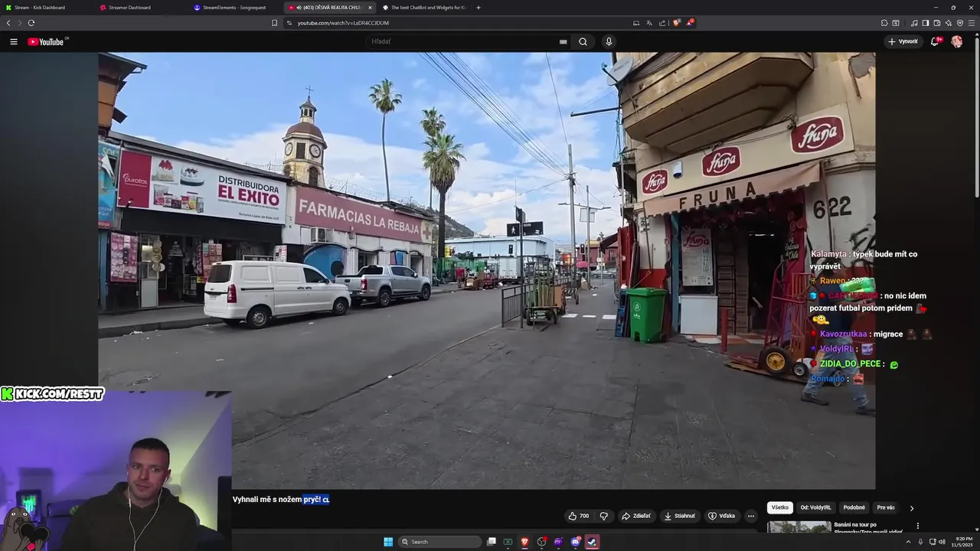This screenshot has width=980, height=551.
Task: Open the YouTube hamburger guide menu
Action: coord(14,41)
